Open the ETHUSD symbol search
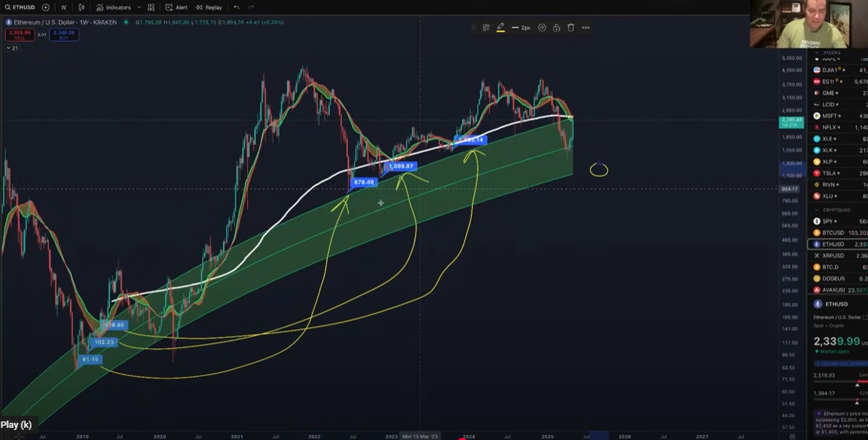The width and height of the screenshot is (868, 440). click(20, 7)
